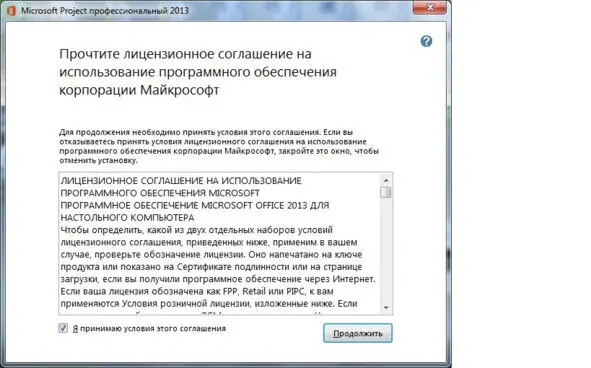Open help via the blue question mark icon
The height and width of the screenshot is (368, 591).
tap(426, 41)
